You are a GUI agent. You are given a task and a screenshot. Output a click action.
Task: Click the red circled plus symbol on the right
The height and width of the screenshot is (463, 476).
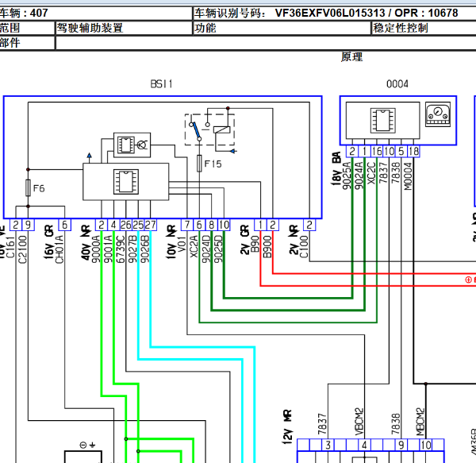(x=468, y=280)
